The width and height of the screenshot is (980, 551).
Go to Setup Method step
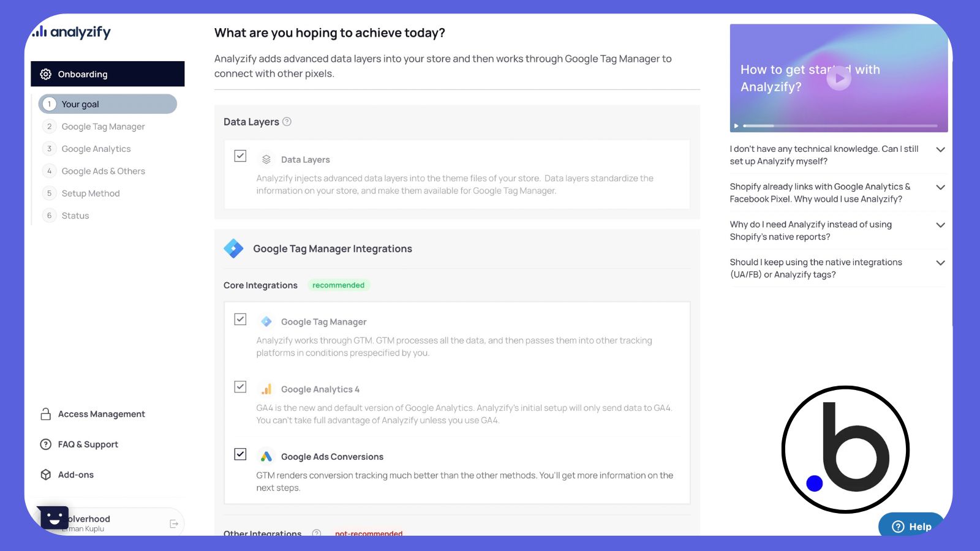point(91,193)
